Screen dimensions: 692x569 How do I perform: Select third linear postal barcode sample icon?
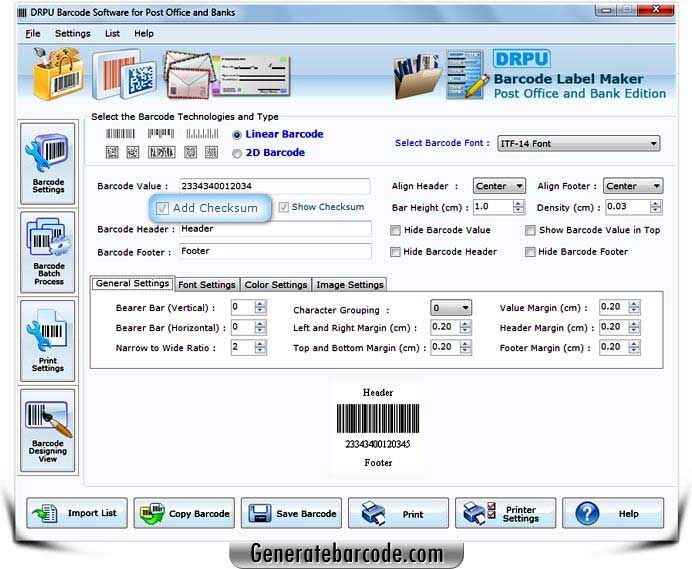pyautogui.click(x=202, y=134)
